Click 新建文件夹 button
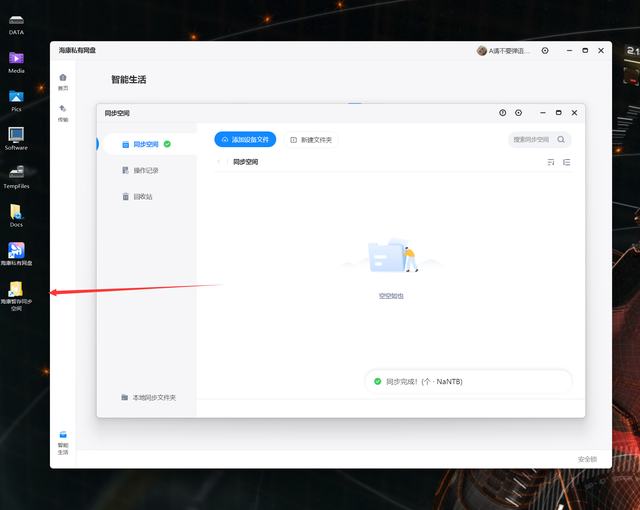The width and height of the screenshot is (640, 510). coord(311,140)
